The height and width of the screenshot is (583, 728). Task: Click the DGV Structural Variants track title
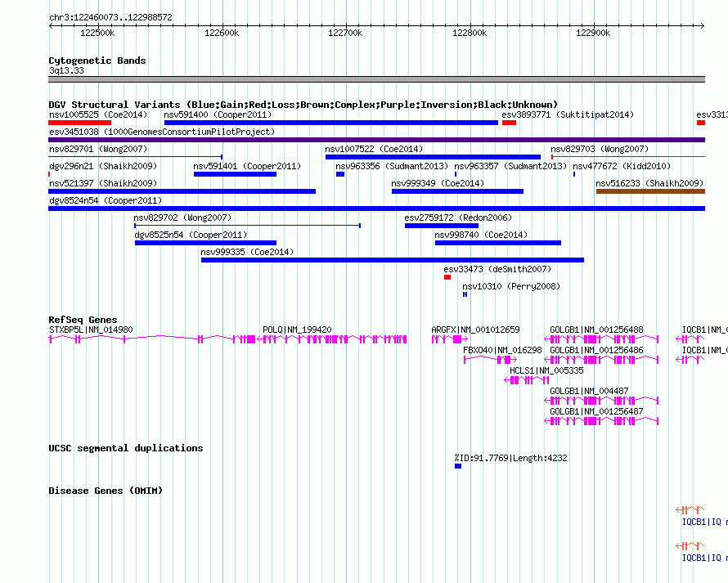click(303, 105)
